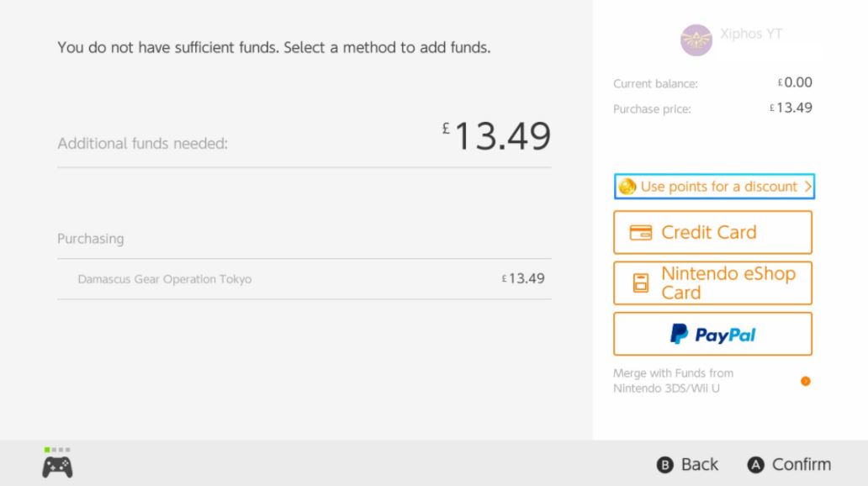The width and height of the screenshot is (868, 486).
Task: Click the eShop card icon
Action: tap(641, 283)
